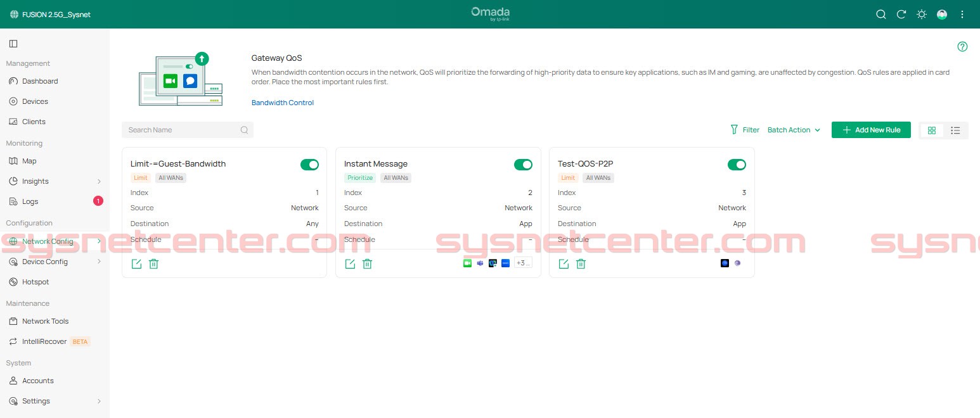
Task: Edit the Test-QOS-P2P rule
Action: pos(564,264)
